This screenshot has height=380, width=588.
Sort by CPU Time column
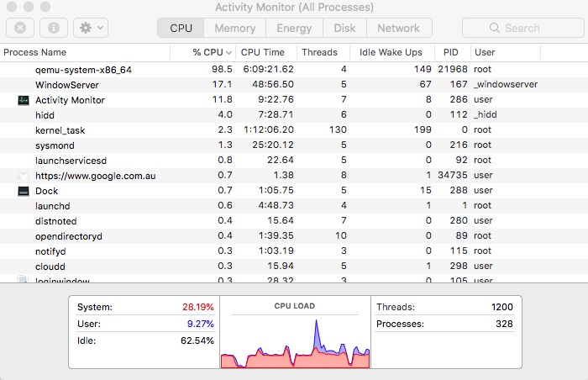[x=266, y=52]
